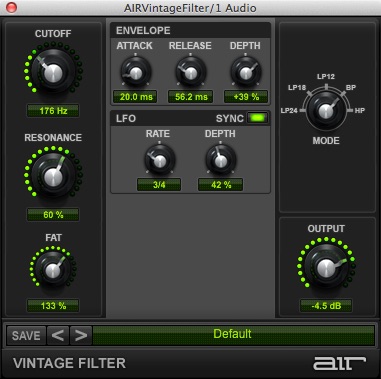Select HP on the Mode dial
Image resolution: width=381 pixels, height=379 pixels.
(x=359, y=111)
